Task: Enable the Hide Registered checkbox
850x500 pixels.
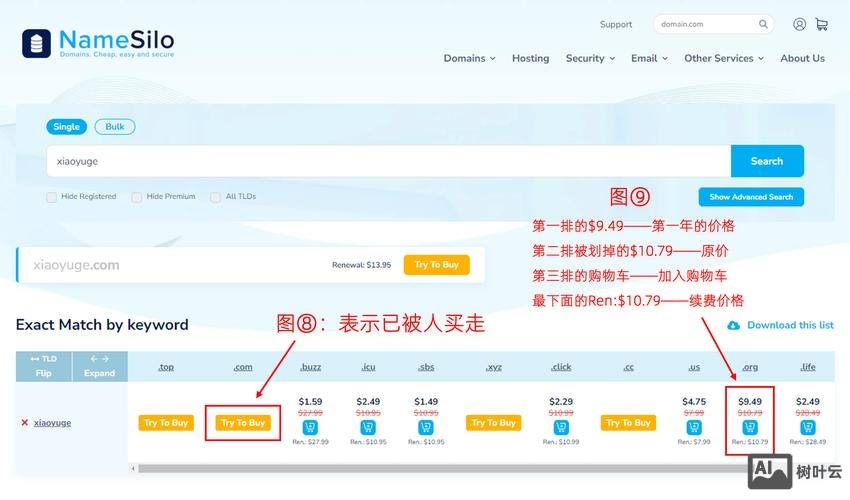Action: [51, 197]
